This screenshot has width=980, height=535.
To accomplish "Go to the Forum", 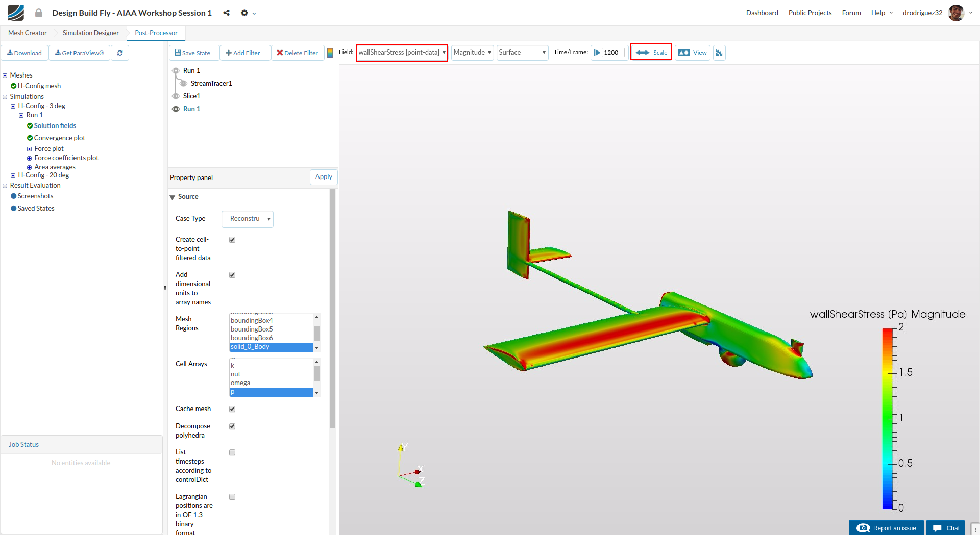I will 851,13.
